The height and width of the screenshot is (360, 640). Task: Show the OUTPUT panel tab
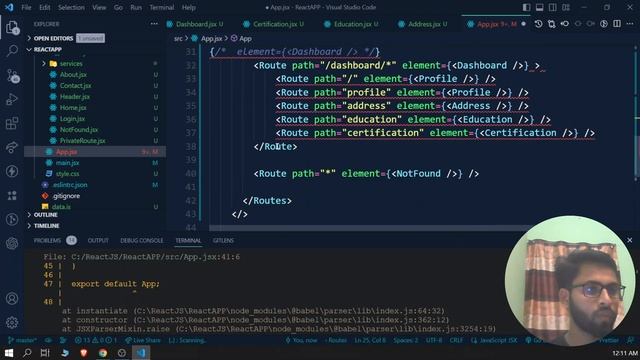(98, 240)
